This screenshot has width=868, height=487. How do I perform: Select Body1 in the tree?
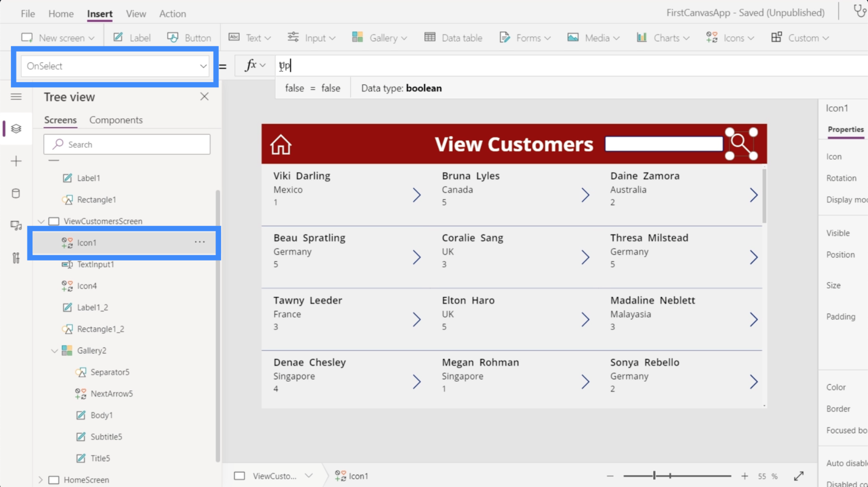point(101,415)
